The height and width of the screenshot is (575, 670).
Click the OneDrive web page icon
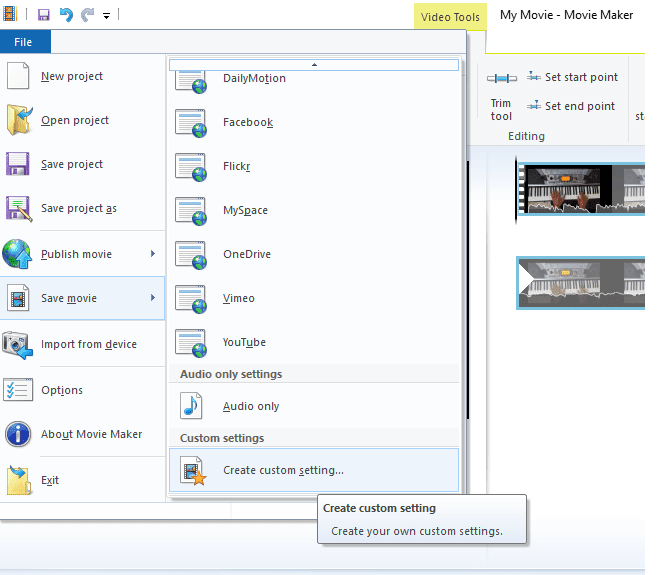click(x=191, y=255)
